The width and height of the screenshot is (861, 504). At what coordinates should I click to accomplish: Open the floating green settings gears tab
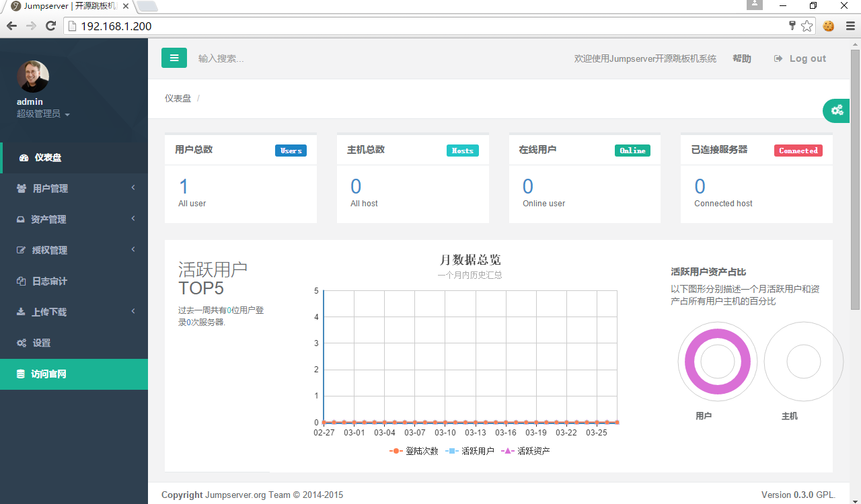tap(837, 110)
